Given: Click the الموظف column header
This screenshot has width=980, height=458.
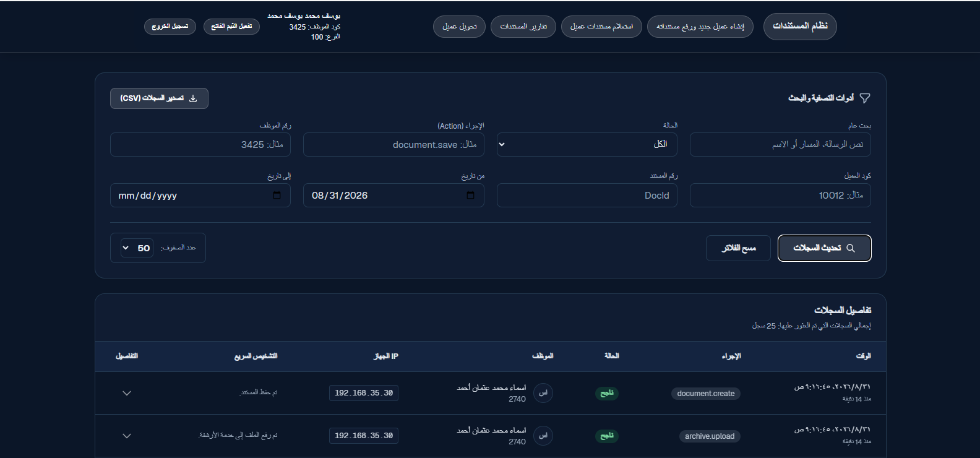Looking at the screenshot, I should point(543,356).
